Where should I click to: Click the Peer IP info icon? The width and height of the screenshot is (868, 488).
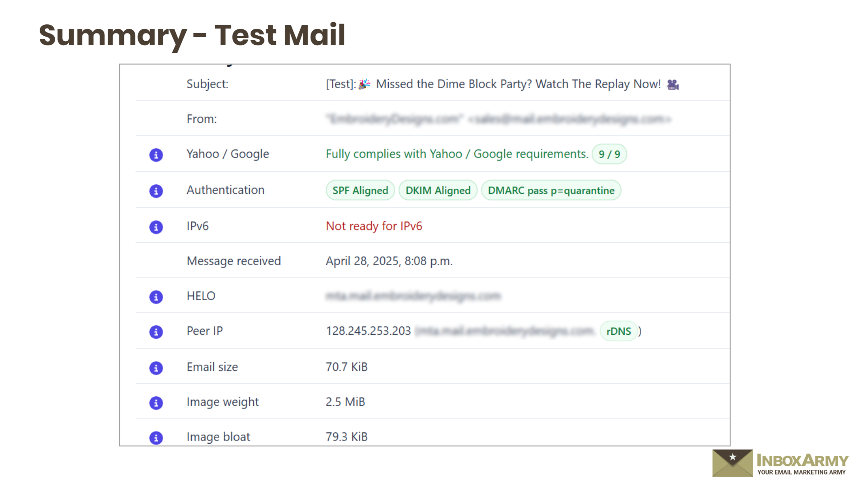tap(156, 332)
